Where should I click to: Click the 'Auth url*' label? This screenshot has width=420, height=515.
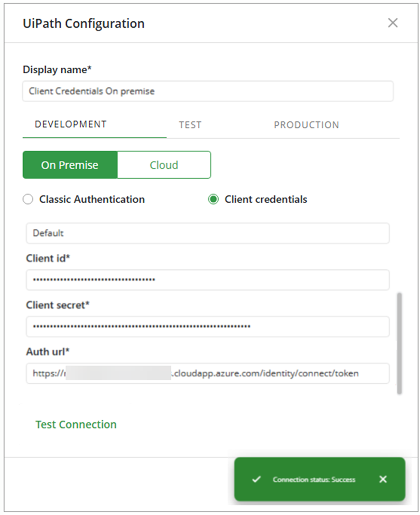48,352
